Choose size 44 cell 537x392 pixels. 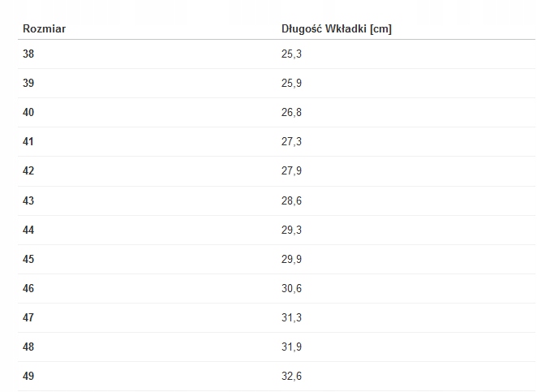(x=29, y=230)
